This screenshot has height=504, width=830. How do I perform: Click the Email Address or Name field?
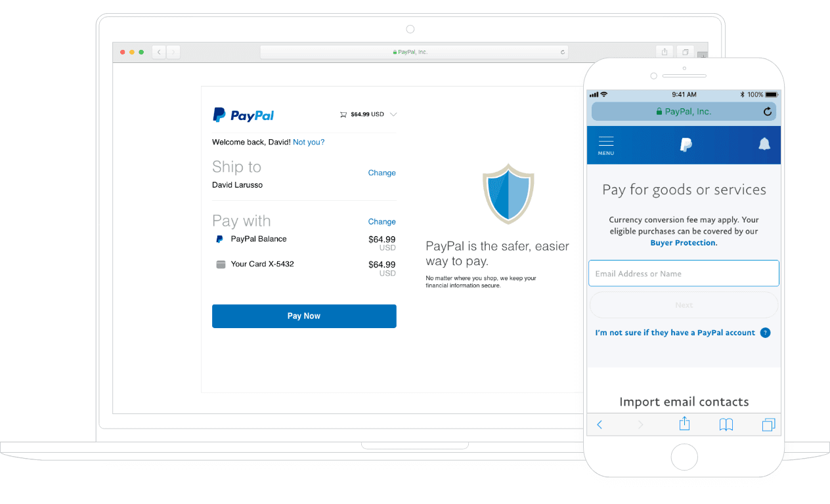[x=684, y=274]
